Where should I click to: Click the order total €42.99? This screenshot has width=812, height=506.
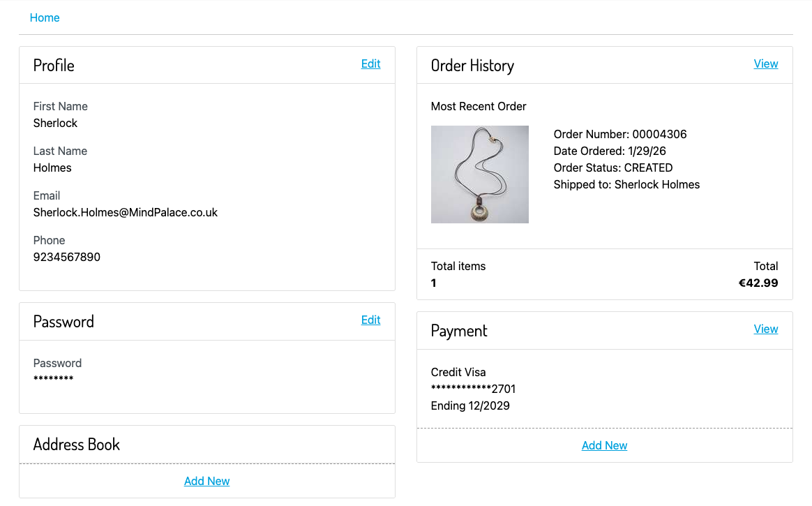[x=758, y=283]
